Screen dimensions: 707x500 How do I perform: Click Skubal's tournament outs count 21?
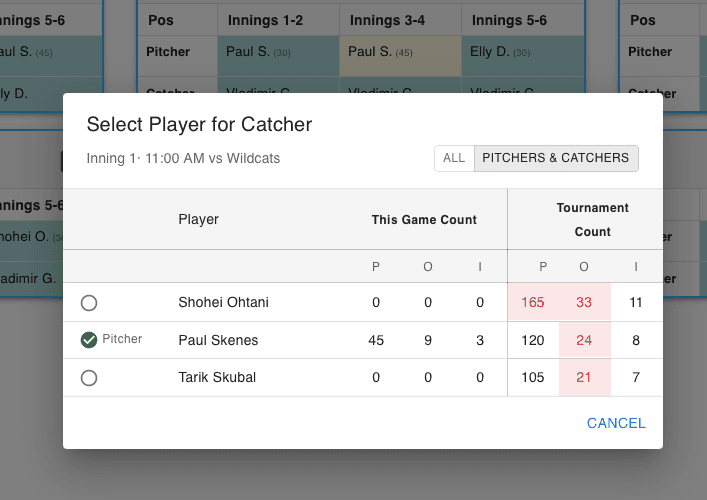(x=584, y=378)
